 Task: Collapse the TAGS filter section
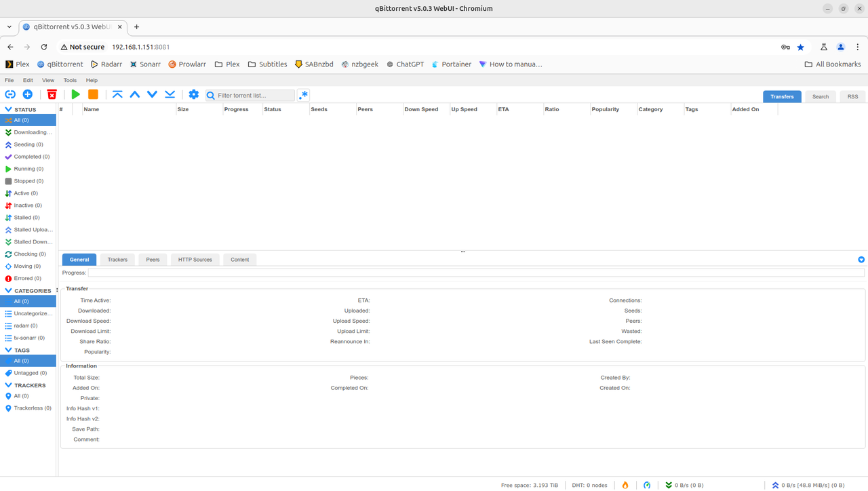pyautogui.click(x=9, y=350)
